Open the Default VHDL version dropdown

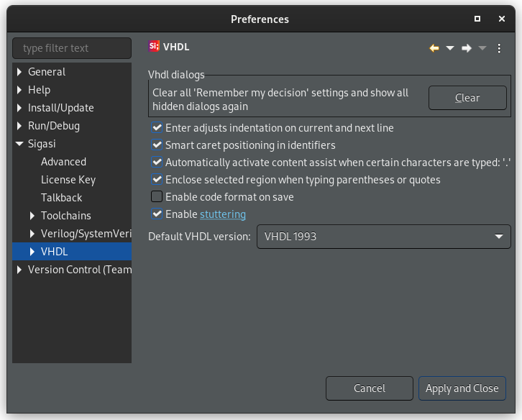pos(383,237)
